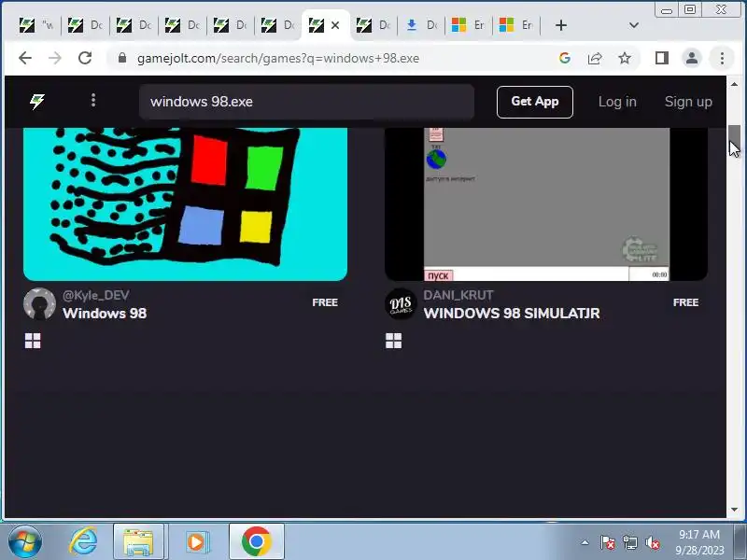747x560 pixels.
Task: Switch to the tab with download icon
Action: tap(421, 25)
